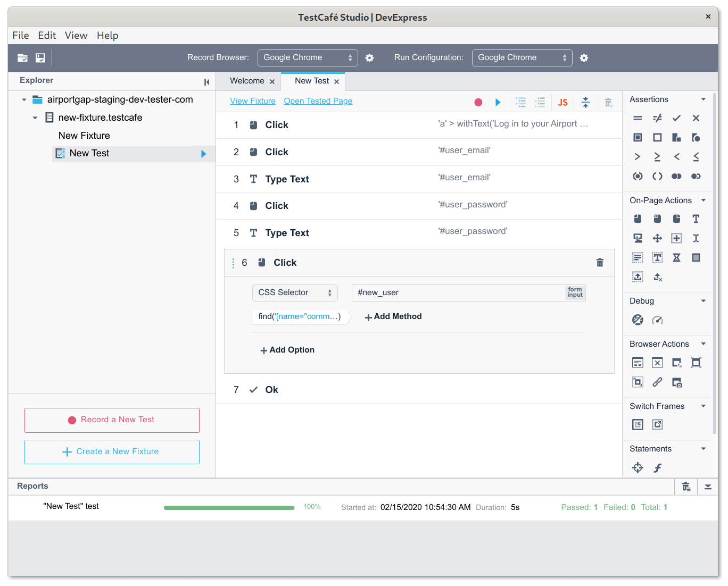Open Record Browser settings gear
This screenshot has height=586, width=728.
pyautogui.click(x=369, y=58)
